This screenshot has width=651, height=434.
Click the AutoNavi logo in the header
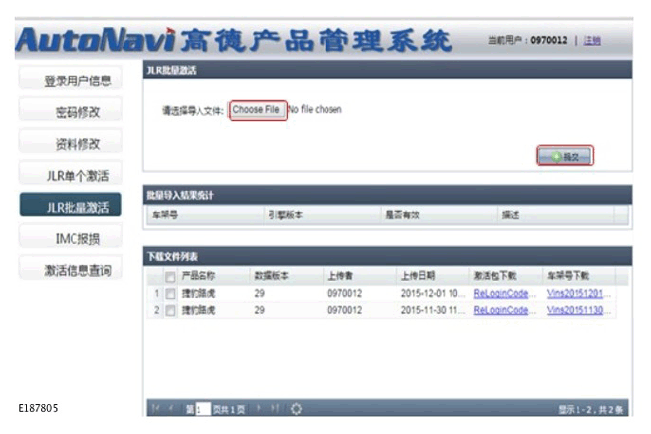(95, 40)
